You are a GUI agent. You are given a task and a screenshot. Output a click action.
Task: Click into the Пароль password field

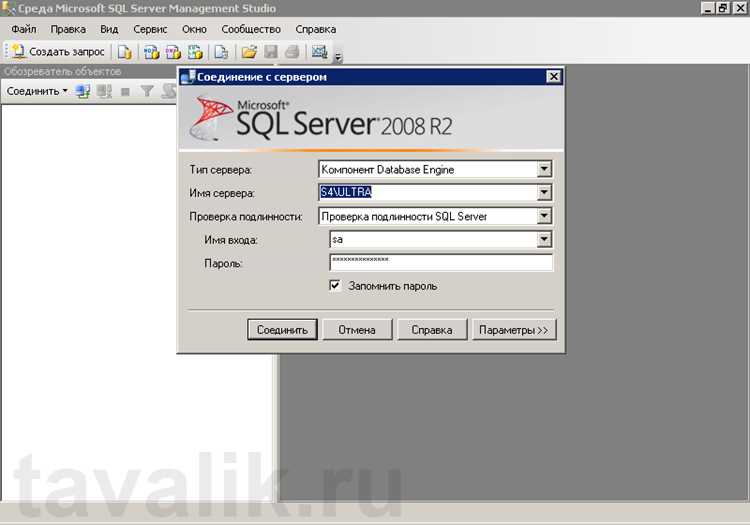(441, 262)
